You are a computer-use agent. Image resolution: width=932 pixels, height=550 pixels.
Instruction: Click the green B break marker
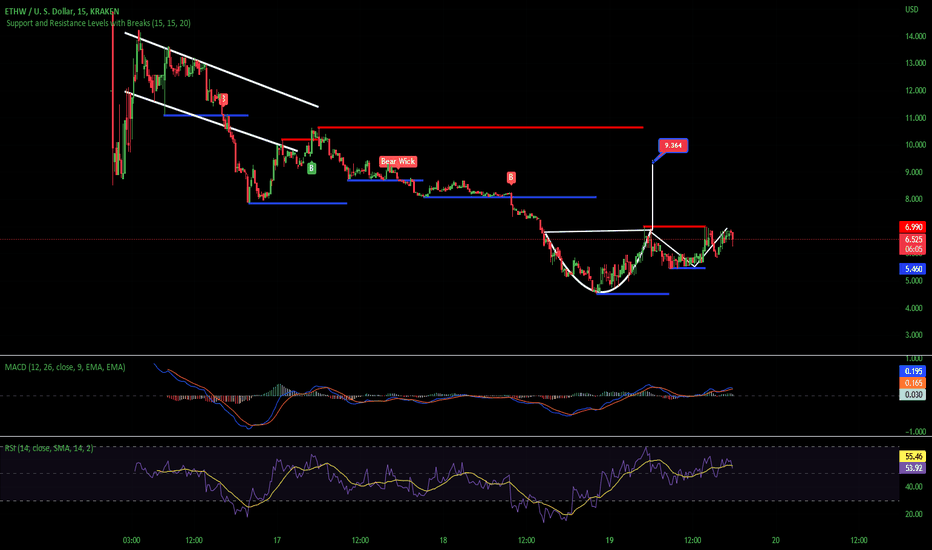(x=311, y=168)
